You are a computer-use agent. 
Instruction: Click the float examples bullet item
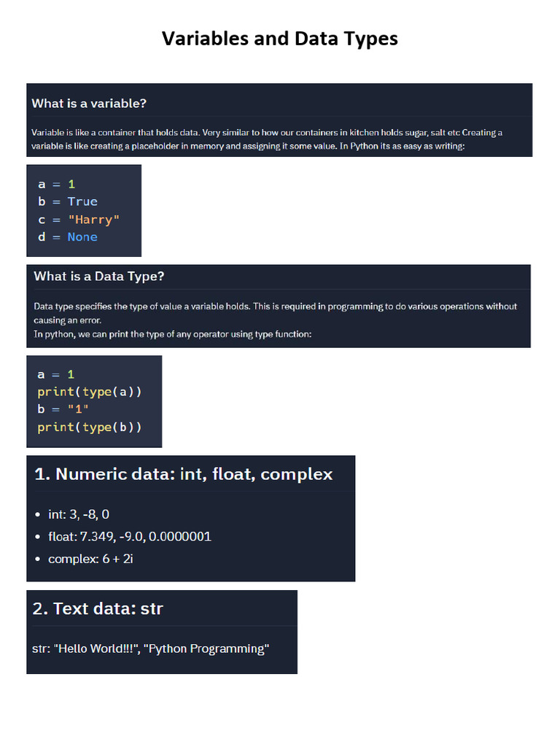(130, 537)
